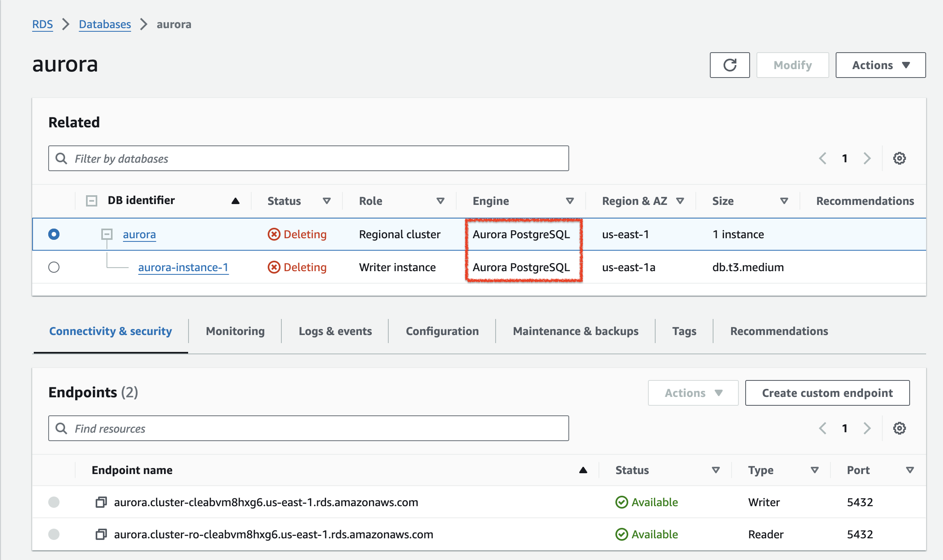Viewport: 943px width, 560px height.
Task: Click the refresh icon button
Action: 730,65
